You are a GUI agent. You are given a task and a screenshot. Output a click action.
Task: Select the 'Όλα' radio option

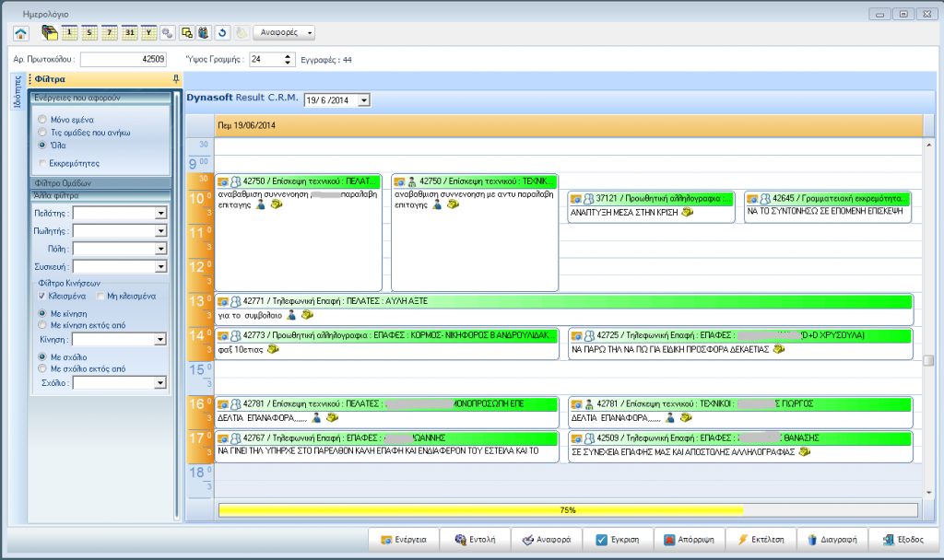tap(42, 145)
